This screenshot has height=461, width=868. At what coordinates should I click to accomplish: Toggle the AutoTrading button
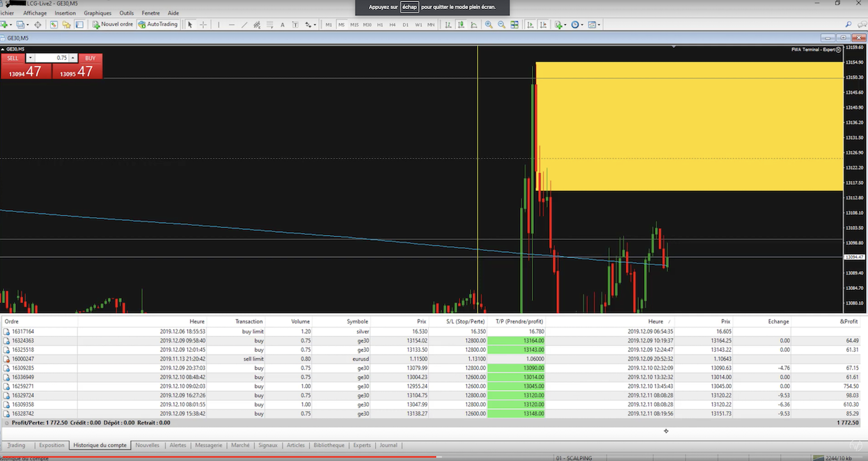pyautogui.click(x=158, y=24)
